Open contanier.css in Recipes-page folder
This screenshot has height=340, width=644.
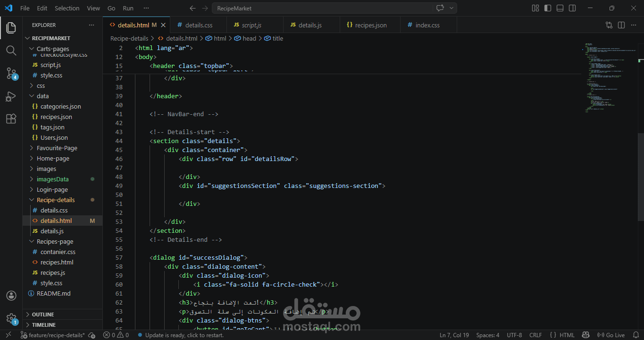coord(62,252)
